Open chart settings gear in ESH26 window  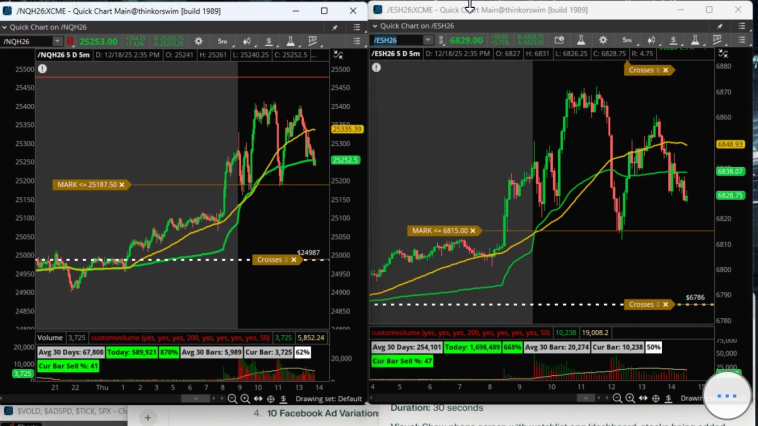click(603, 40)
